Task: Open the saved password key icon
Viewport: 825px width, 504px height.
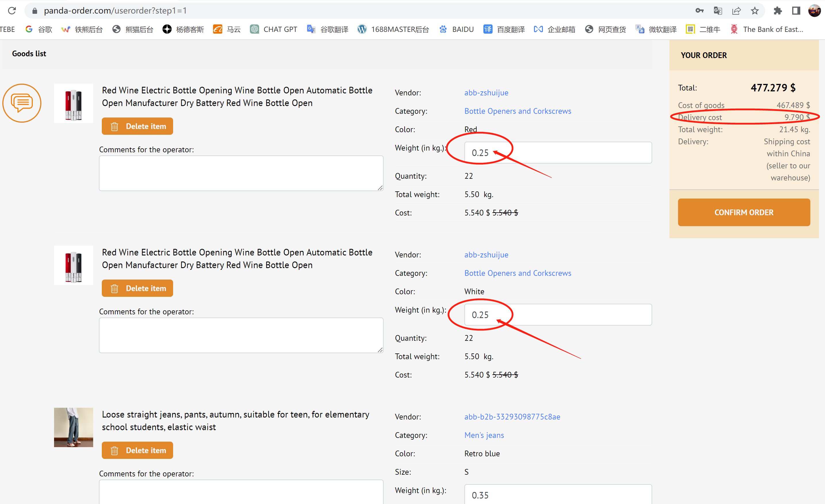Action: [699, 11]
